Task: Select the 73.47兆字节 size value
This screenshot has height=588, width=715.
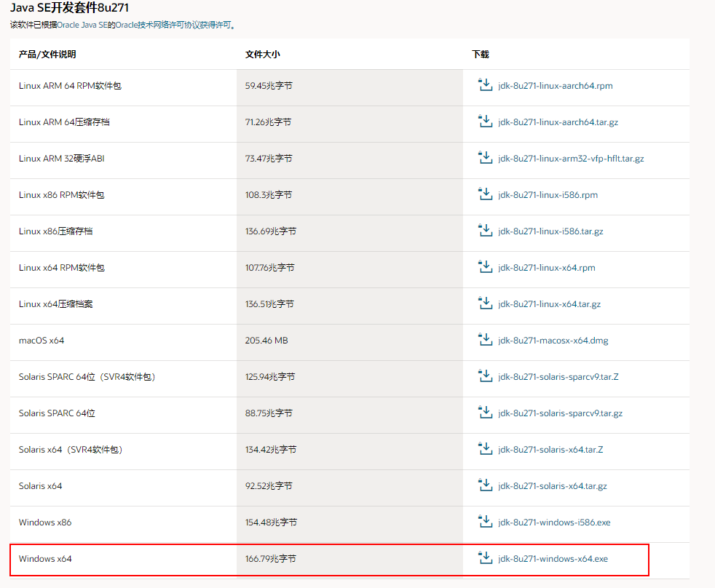Action: [x=269, y=159]
